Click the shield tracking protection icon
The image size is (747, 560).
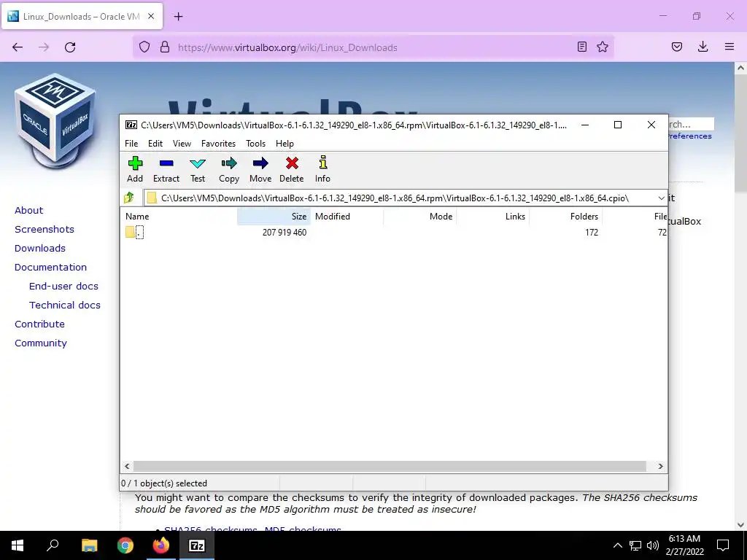pos(144,47)
